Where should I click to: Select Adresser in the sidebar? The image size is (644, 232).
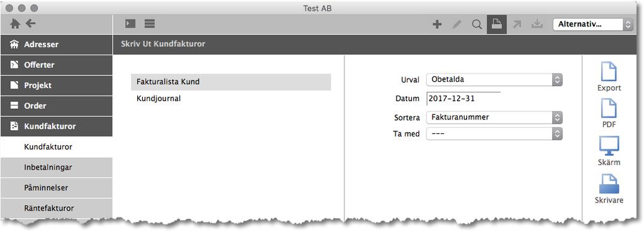[56, 44]
